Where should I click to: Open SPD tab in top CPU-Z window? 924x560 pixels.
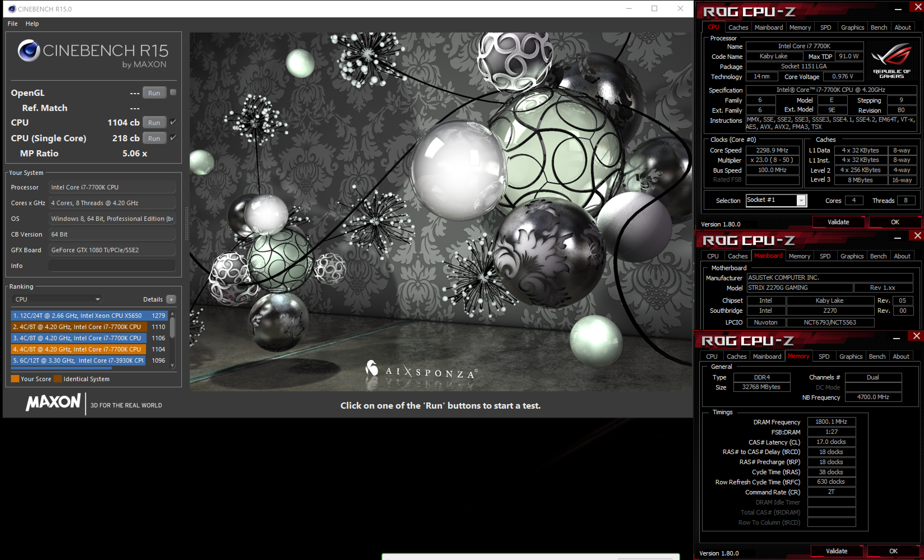pyautogui.click(x=825, y=27)
